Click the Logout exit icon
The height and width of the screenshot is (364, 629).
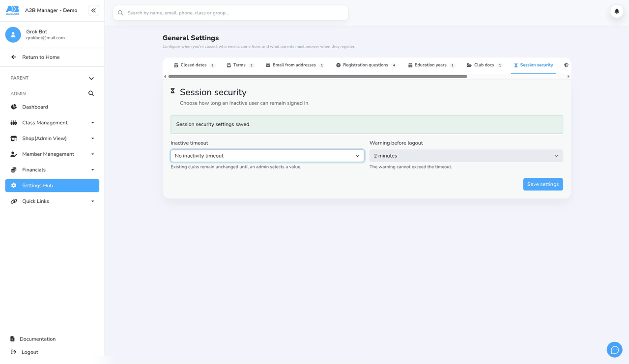point(13,352)
